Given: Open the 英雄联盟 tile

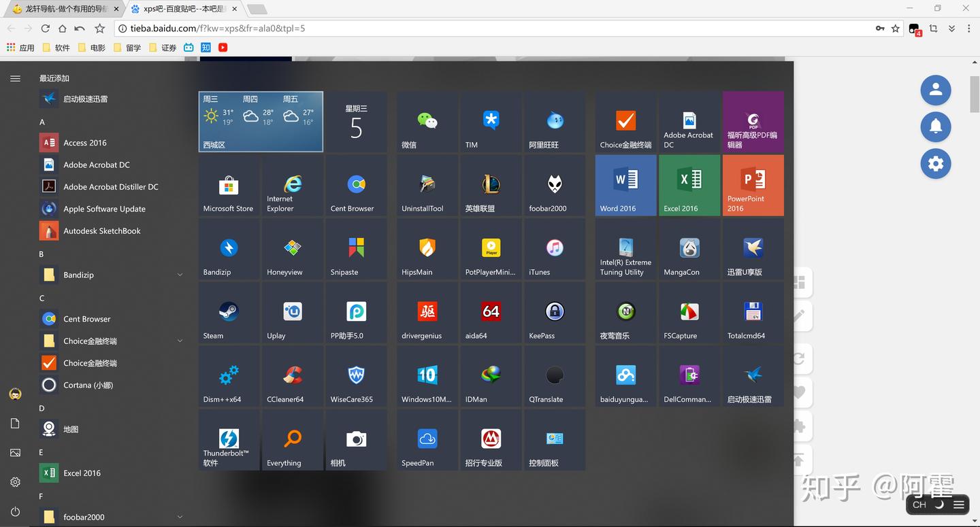Looking at the screenshot, I should tap(491, 186).
